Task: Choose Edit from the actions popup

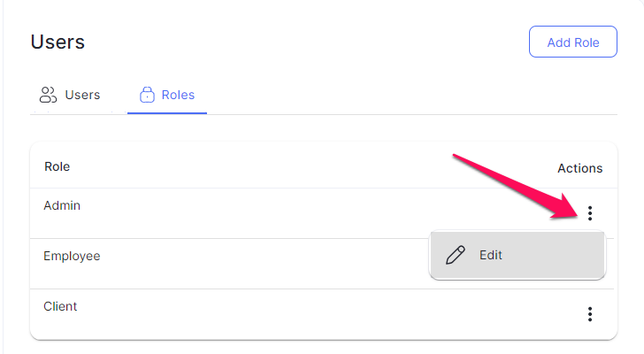Action: tap(517, 255)
